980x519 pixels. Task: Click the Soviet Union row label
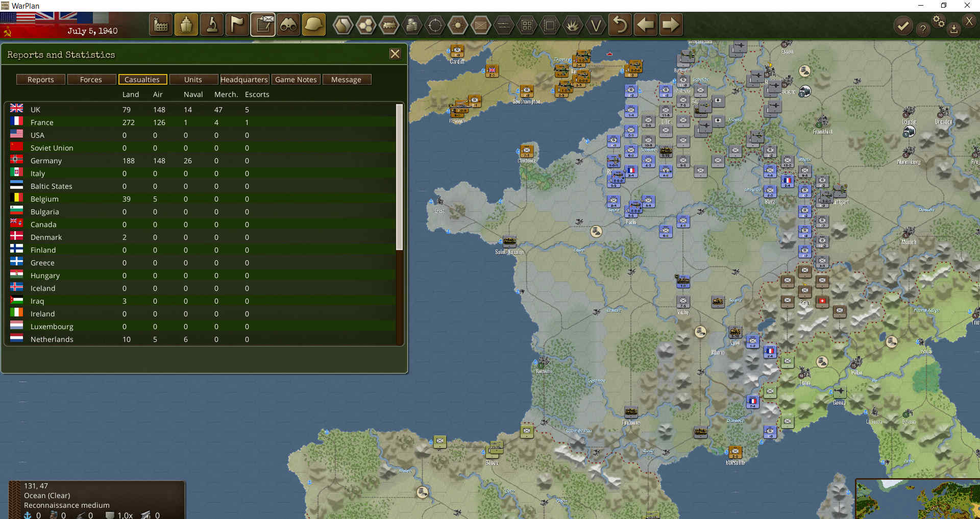[x=52, y=148]
